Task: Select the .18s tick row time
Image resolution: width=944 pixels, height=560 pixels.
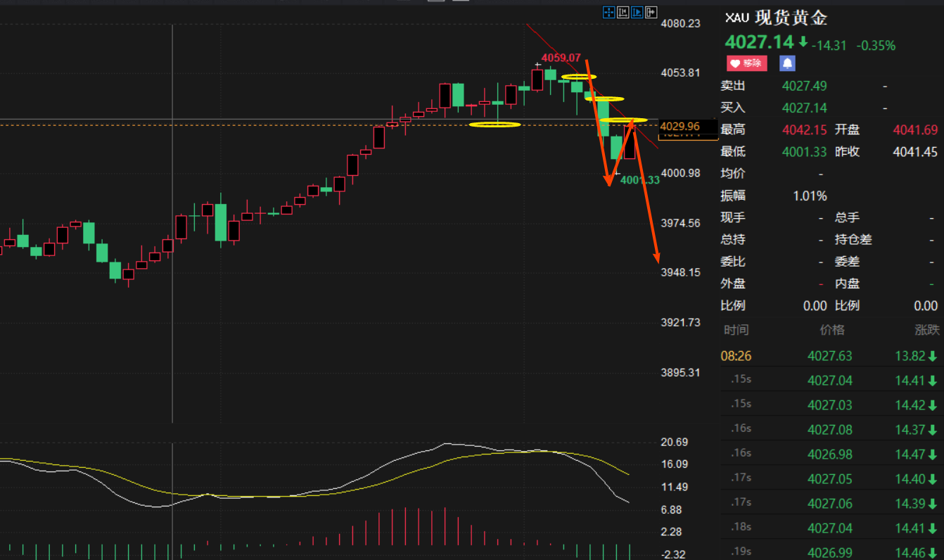Action: tap(741, 527)
